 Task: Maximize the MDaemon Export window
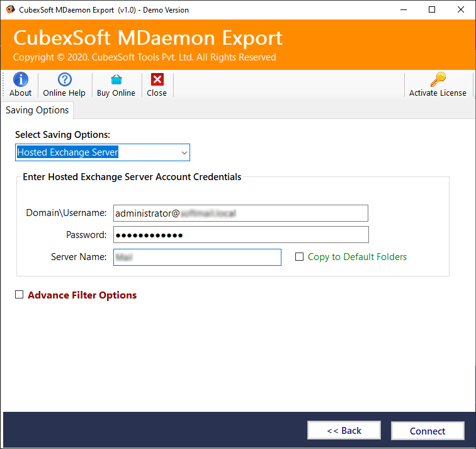tap(432, 9)
